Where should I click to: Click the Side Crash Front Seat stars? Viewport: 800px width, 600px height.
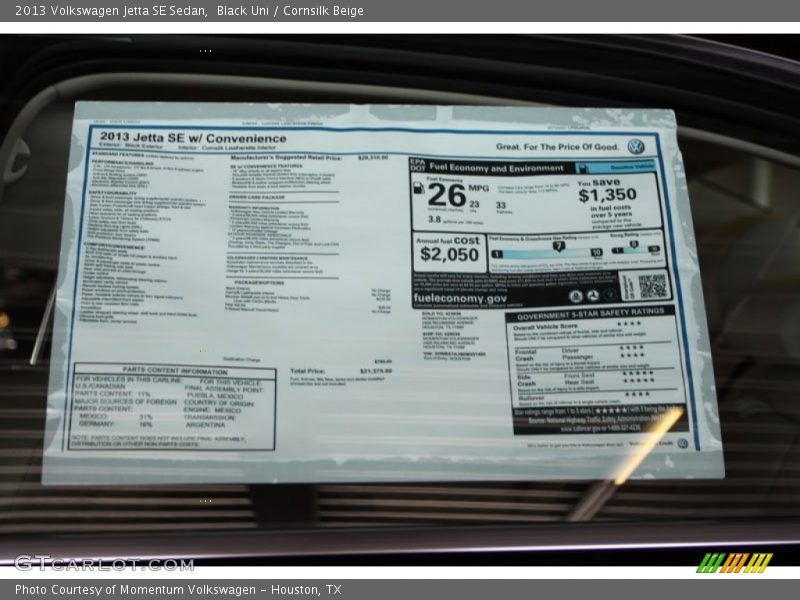click(638, 373)
